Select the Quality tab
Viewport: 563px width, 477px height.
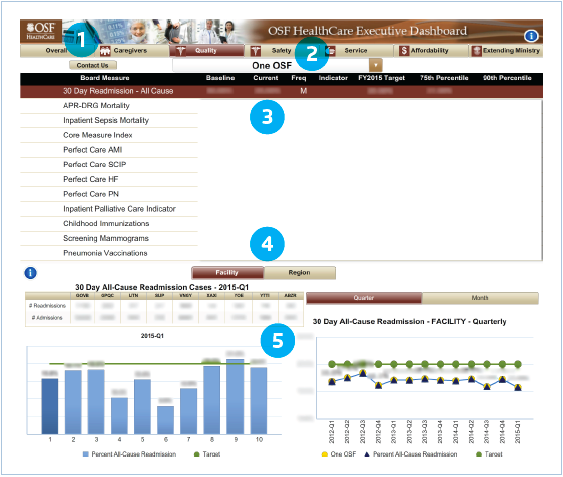pos(207,51)
